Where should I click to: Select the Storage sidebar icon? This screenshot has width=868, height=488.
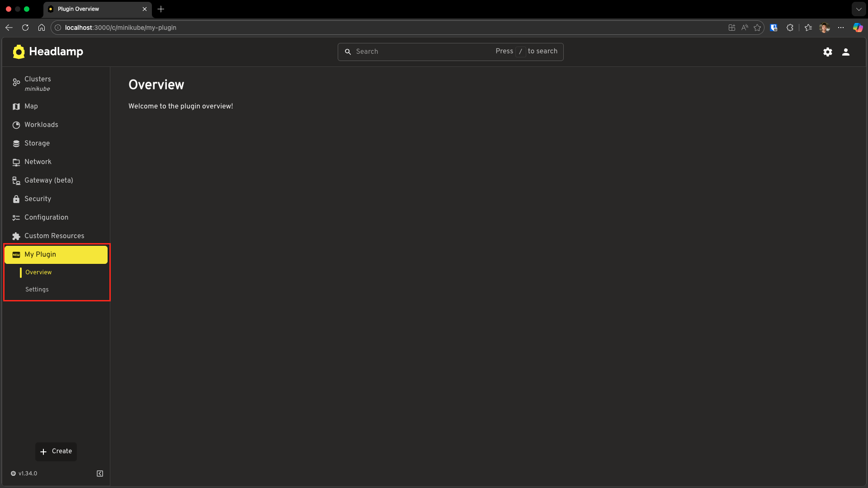(16, 143)
